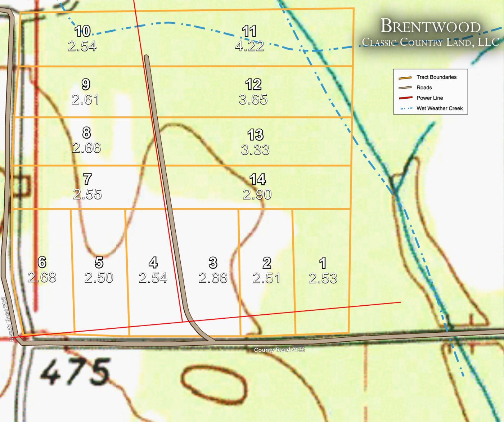Click the Brentwood title text
The height and width of the screenshot is (422, 504).
point(431,26)
